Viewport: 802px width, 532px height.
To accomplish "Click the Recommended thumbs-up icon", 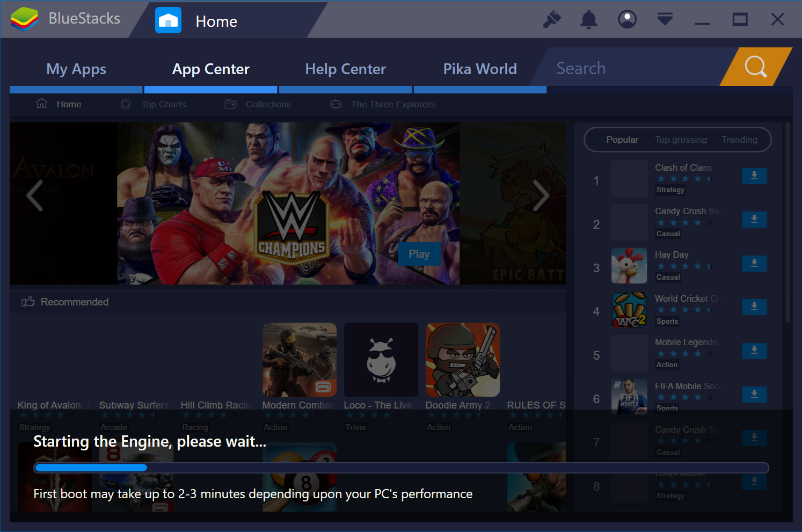I will (28, 302).
